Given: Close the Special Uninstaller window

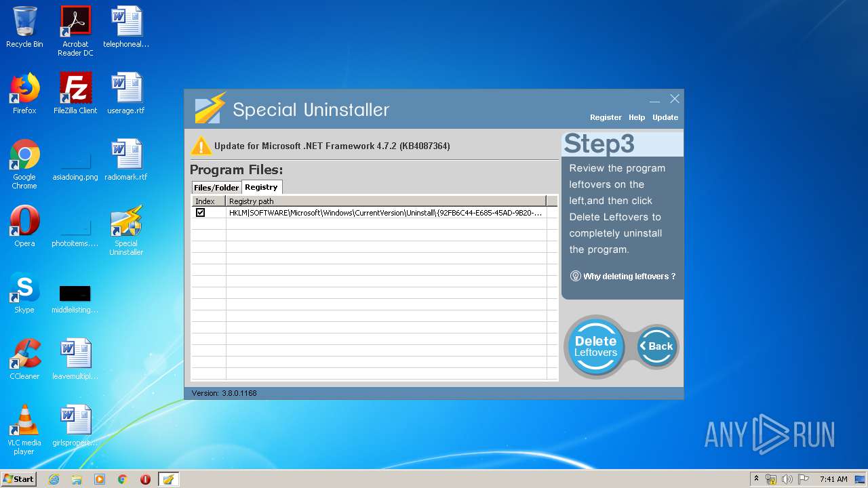Looking at the screenshot, I should click(x=675, y=99).
